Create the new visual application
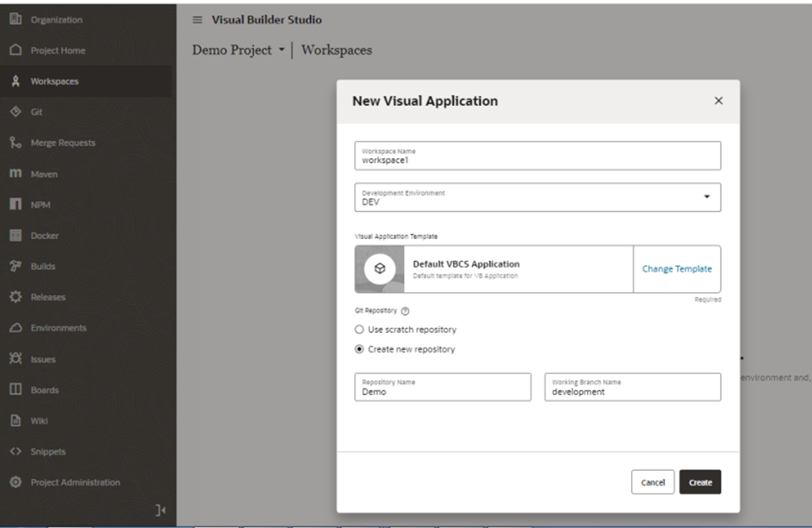812x528 pixels. 700,481
